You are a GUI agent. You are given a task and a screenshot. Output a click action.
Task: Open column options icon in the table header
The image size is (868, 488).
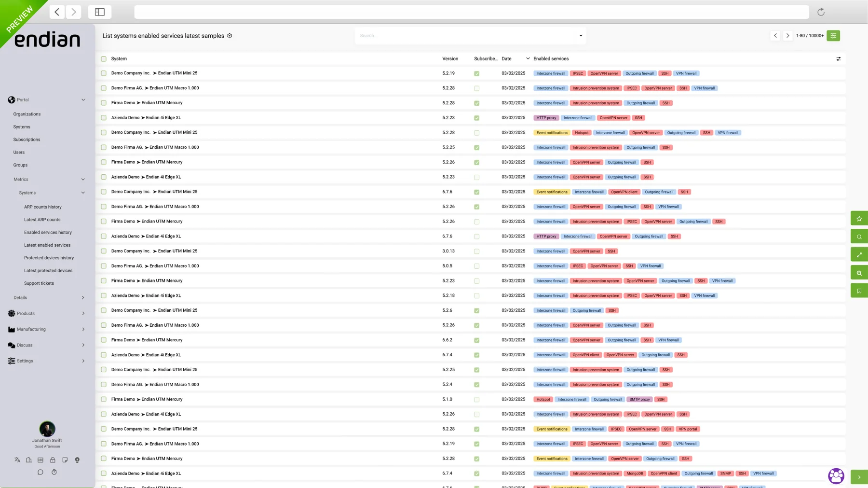click(839, 59)
